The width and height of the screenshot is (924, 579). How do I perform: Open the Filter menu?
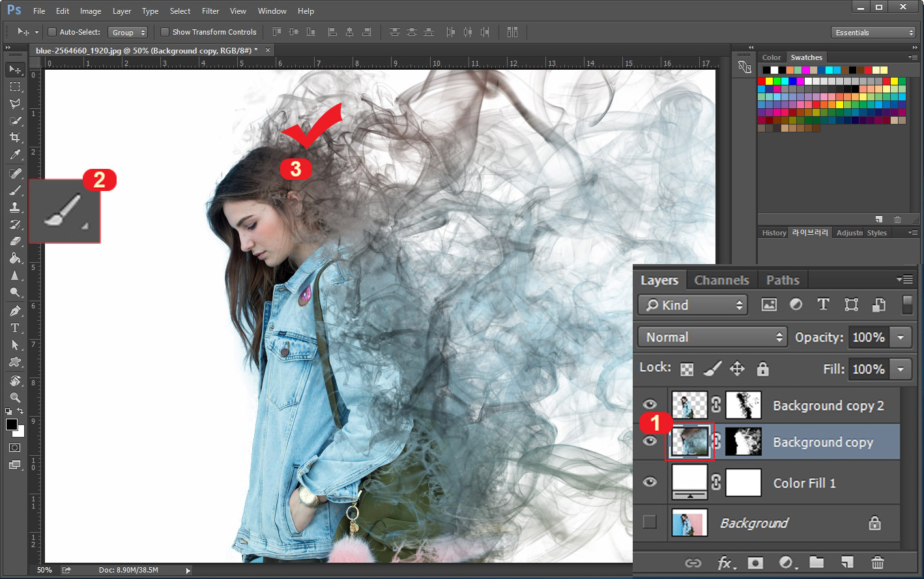[210, 11]
